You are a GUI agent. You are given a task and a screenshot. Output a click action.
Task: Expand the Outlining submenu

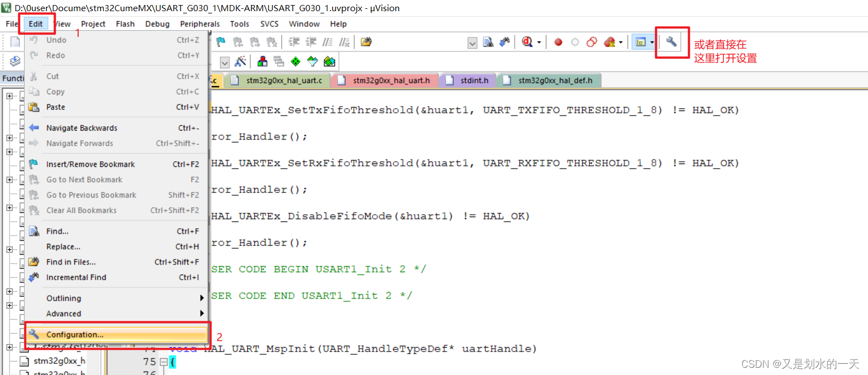117,298
